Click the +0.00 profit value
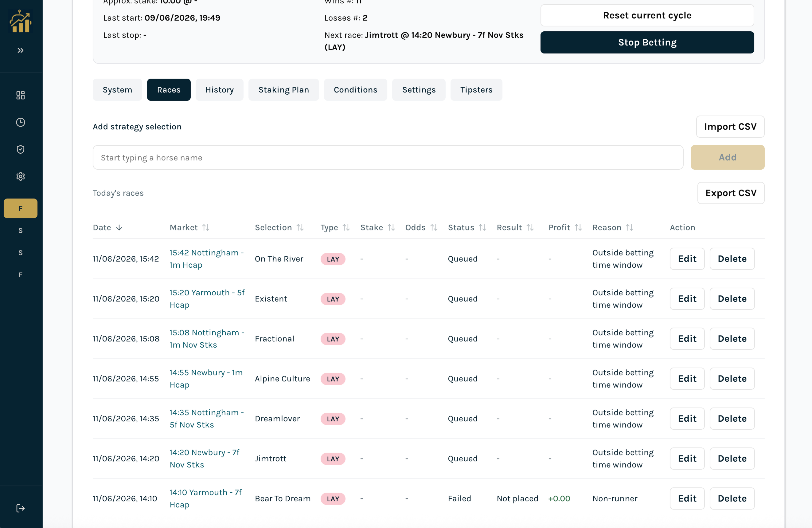This screenshot has width=812, height=528. click(x=559, y=498)
